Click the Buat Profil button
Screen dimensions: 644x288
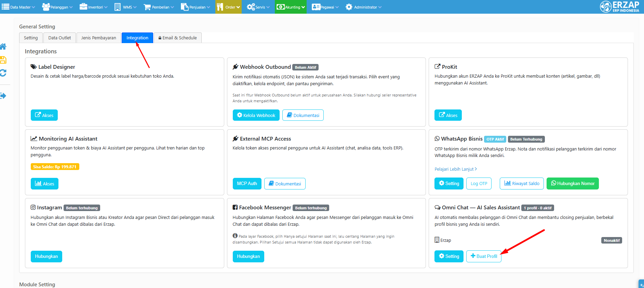pyautogui.click(x=484, y=257)
